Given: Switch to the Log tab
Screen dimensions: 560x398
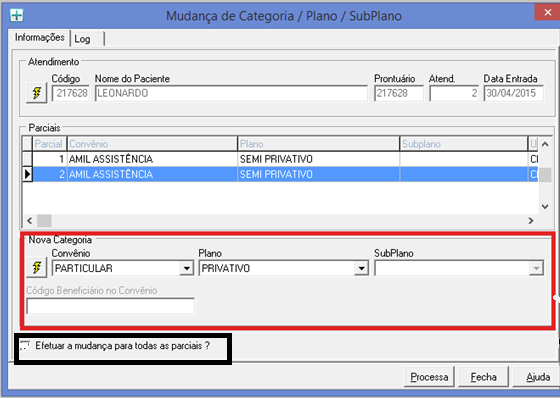Looking at the screenshot, I should (88, 39).
